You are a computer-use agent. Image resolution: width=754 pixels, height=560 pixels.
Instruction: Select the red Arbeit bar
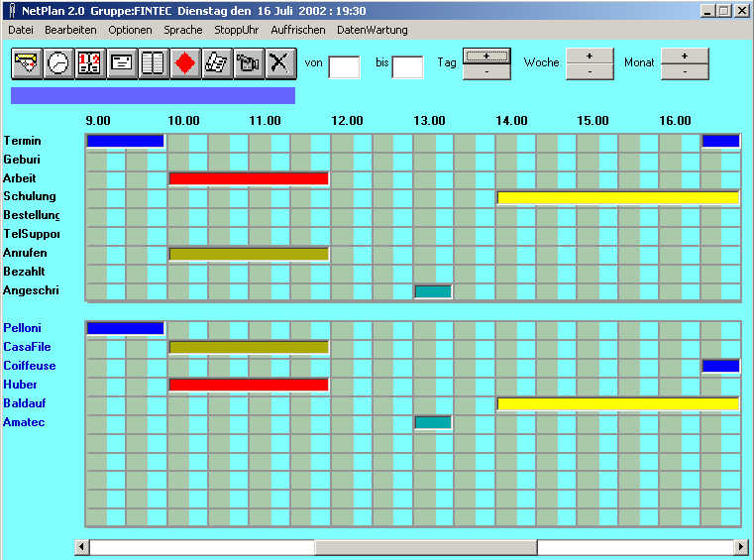pyautogui.click(x=249, y=178)
